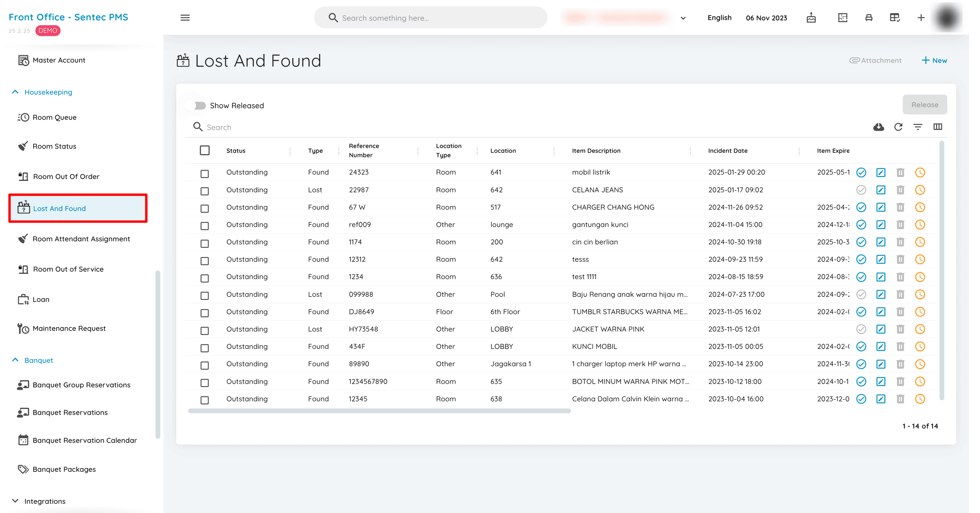Click the Attachment button
This screenshot has width=980, height=513.
(x=875, y=60)
